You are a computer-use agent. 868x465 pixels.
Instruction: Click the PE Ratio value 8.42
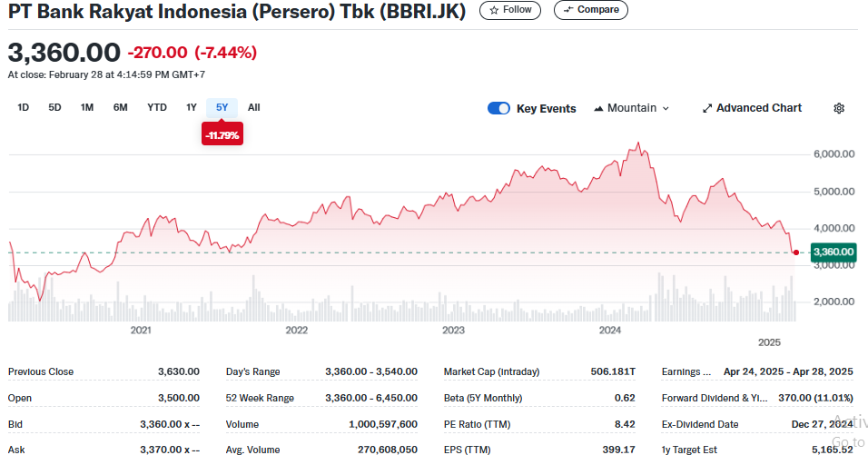point(625,424)
